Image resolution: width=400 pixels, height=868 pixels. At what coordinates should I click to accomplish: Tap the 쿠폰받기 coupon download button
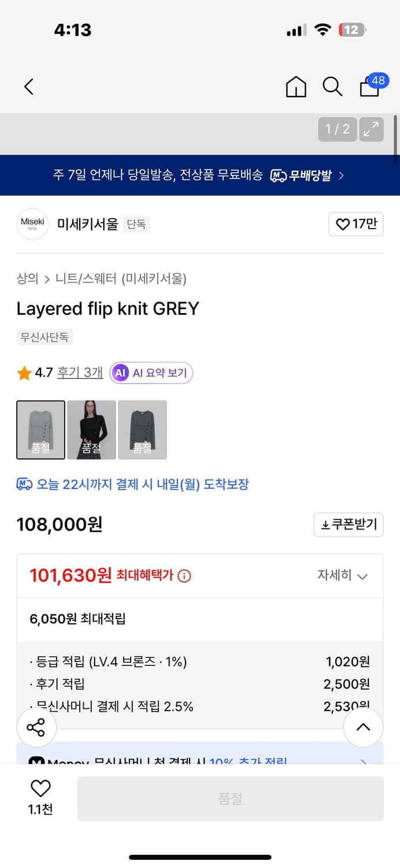[349, 525]
